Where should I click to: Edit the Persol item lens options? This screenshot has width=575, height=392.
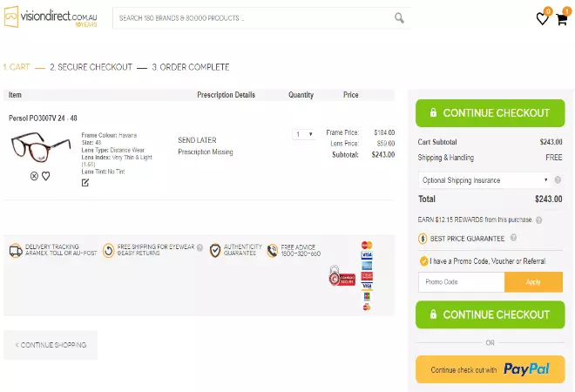coord(85,182)
